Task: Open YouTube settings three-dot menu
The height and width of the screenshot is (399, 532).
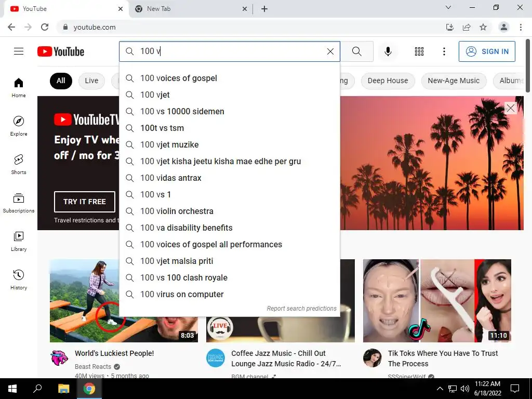Action: click(444, 51)
